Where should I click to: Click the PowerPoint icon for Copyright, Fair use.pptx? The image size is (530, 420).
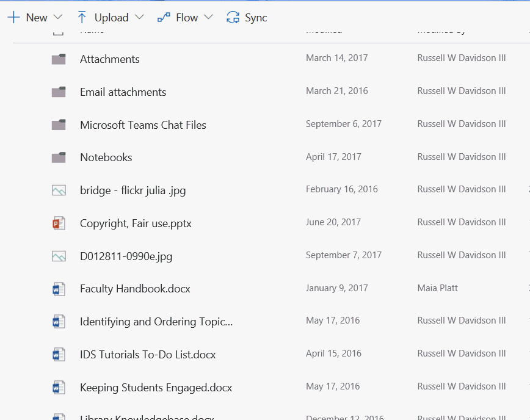point(59,222)
